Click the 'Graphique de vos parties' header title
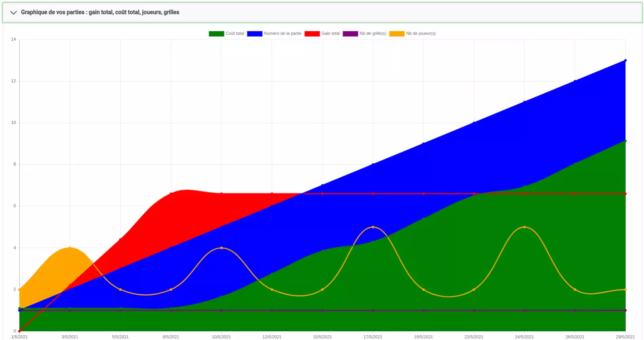 (x=100, y=12)
